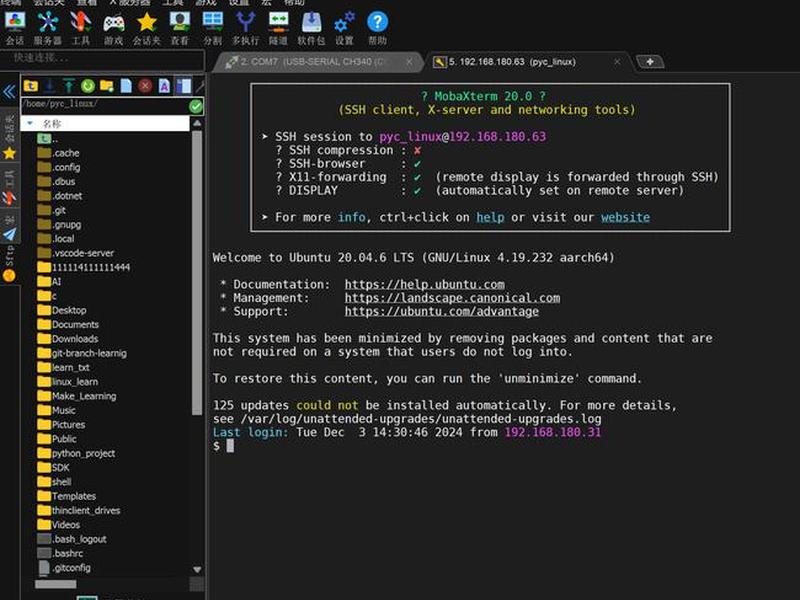Click the 帮助 (Help) question mark icon
Image resolution: width=800 pixels, height=600 pixels.
pyautogui.click(x=378, y=28)
